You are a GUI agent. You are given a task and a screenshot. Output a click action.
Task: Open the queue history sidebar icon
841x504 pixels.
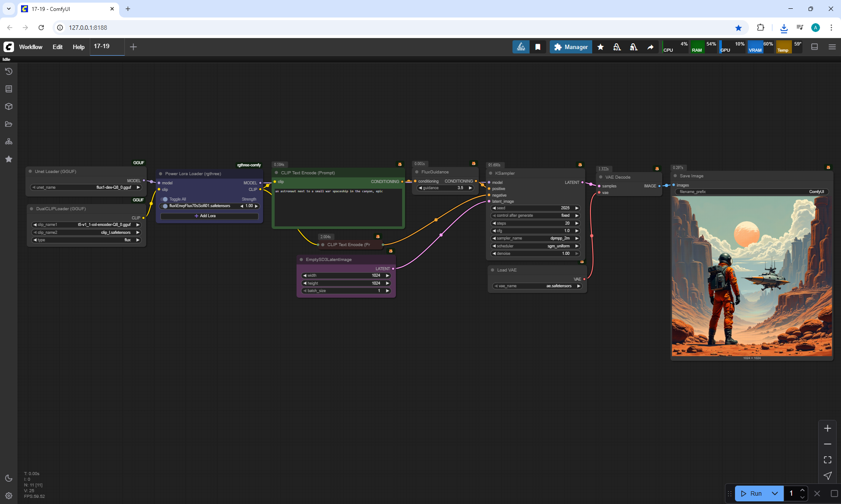pos(9,71)
